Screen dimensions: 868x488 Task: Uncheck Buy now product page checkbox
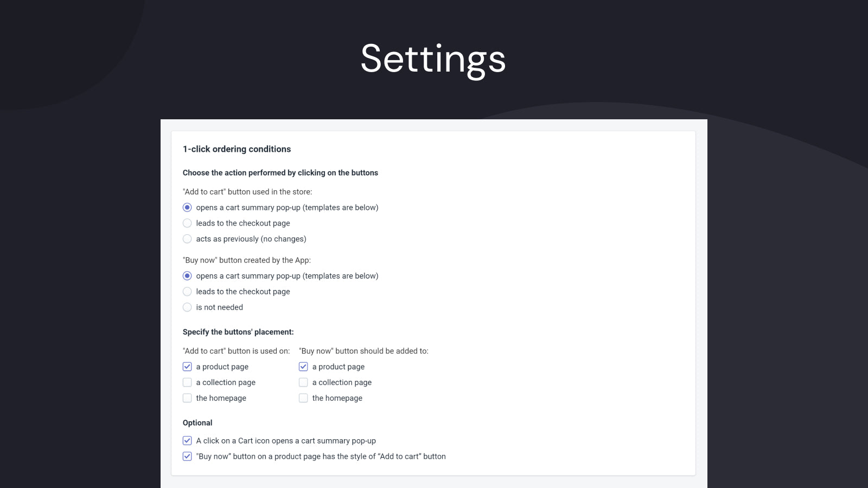coord(303,367)
